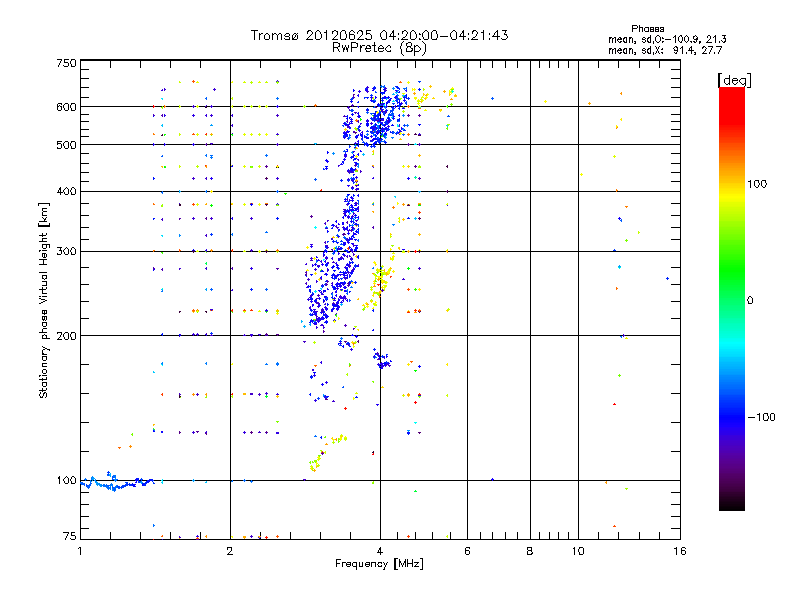Click the x-axis tick label '10'
Screen dimensions: 800x600
pyautogui.click(x=578, y=551)
